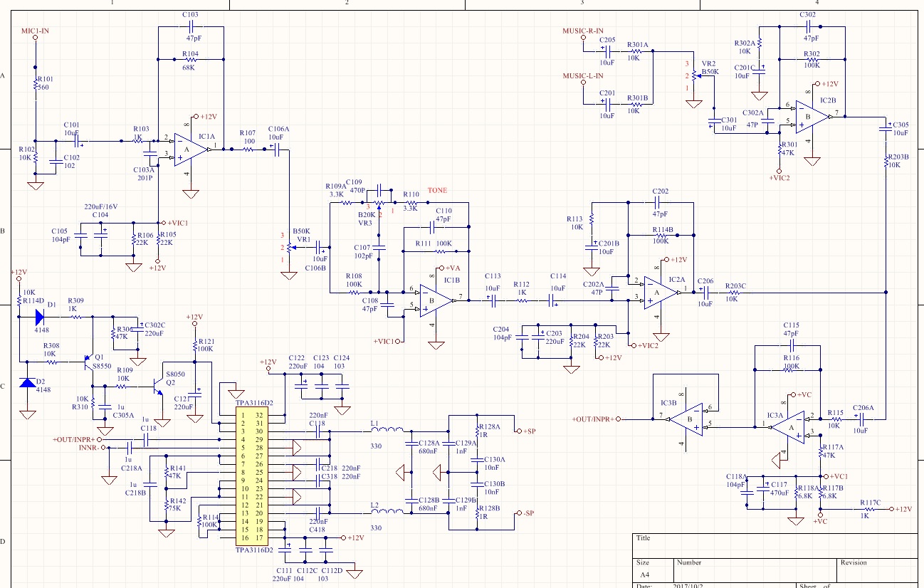Click the D2 4148 diode symbol
924x588 pixels.
27,383
